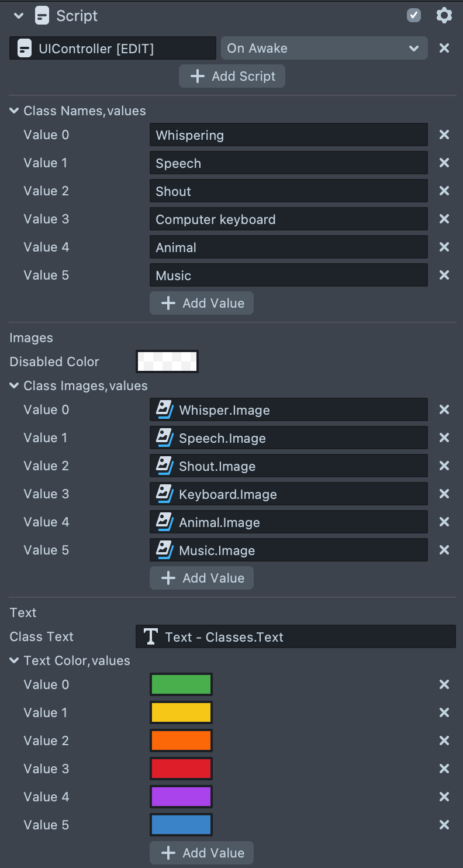Open the script settings gear icon
463x868 pixels.
tap(444, 15)
